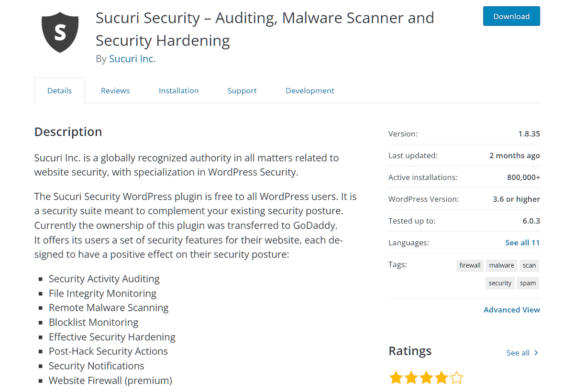The image size is (574, 392).
Task: See all ratings for this plugin
Action: pyautogui.click(x=517, y=353)
